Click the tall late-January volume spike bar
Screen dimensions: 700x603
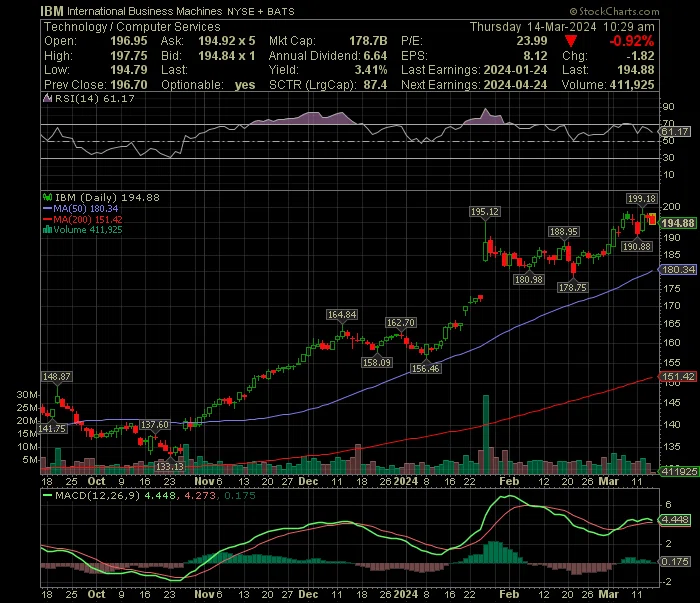coord(486,434)
